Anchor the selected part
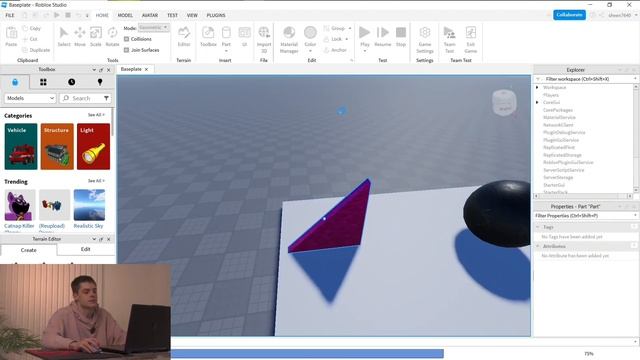Image resolution: width=640 pixels, height=360 pixels. [335, 50]
